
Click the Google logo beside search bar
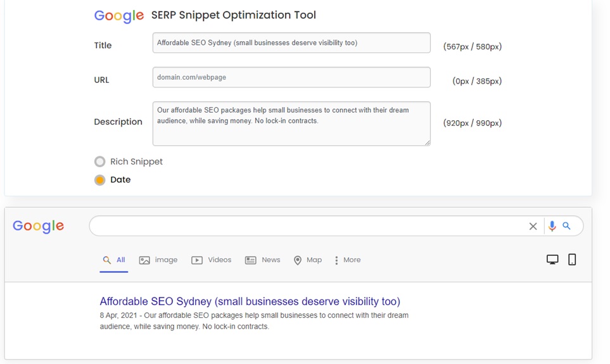tap(38, 226)
